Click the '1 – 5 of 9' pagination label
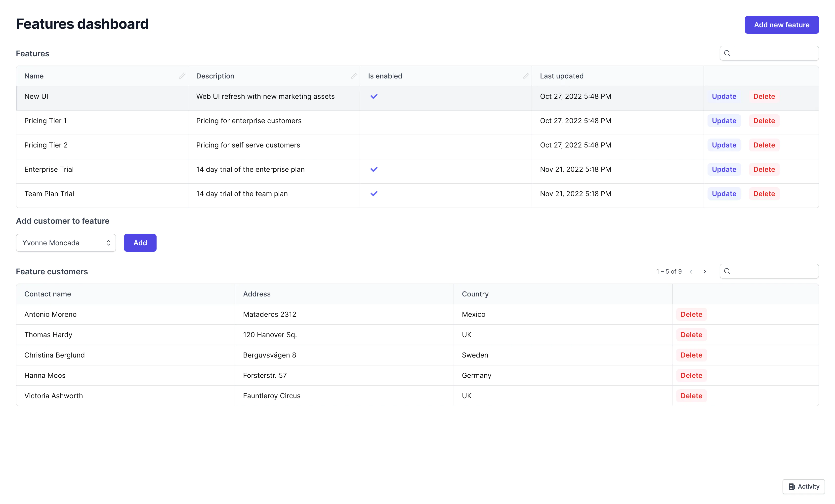This screenshot has height=504, width=835. (x=668, y=271)
